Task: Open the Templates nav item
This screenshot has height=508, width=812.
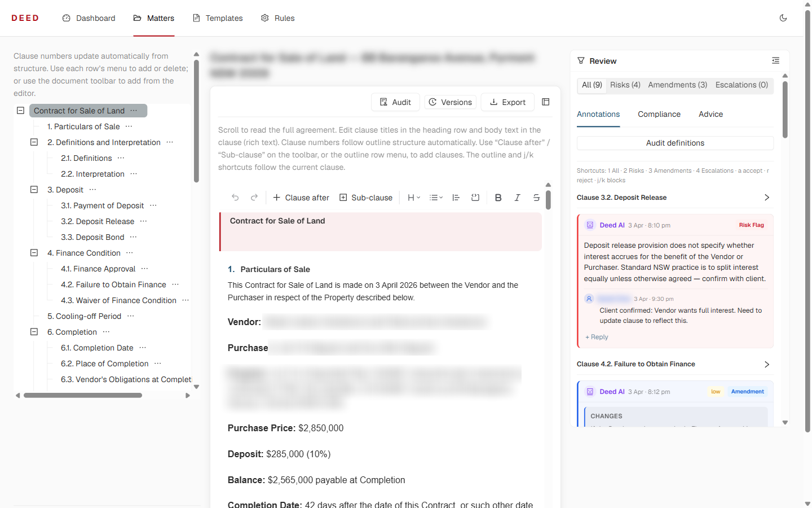Action: [x=218, y=18]
